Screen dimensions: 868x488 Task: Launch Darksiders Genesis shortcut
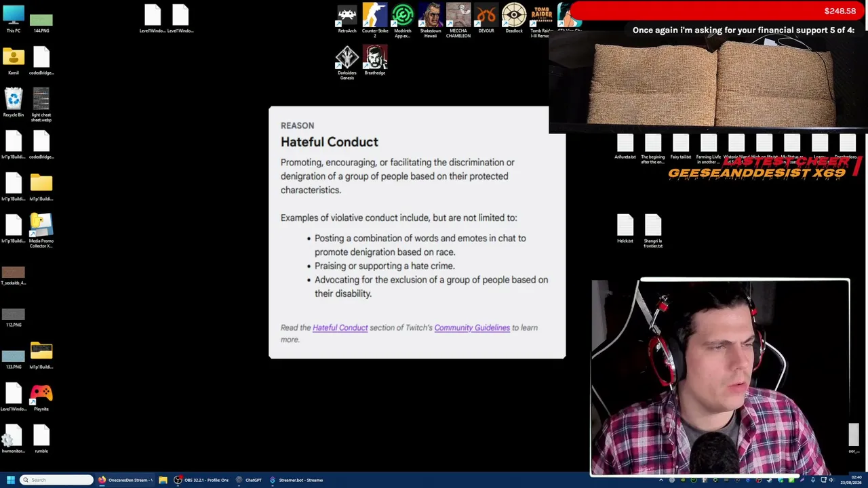tap(347, 63)
